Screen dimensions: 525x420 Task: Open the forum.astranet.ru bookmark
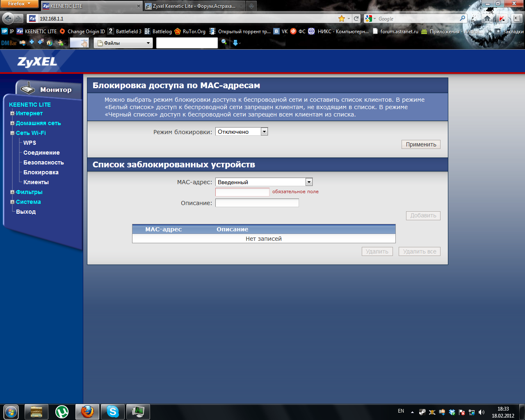[x=395, y=31]
